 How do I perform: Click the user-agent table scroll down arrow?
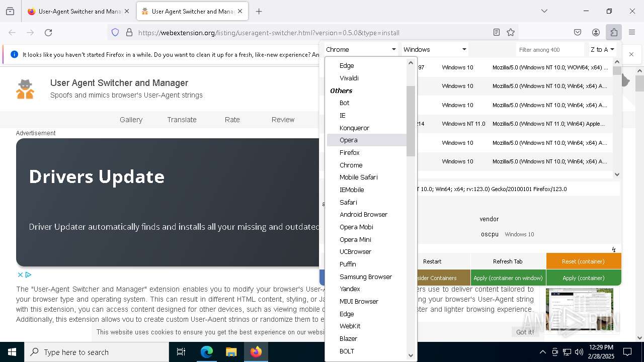617,174
